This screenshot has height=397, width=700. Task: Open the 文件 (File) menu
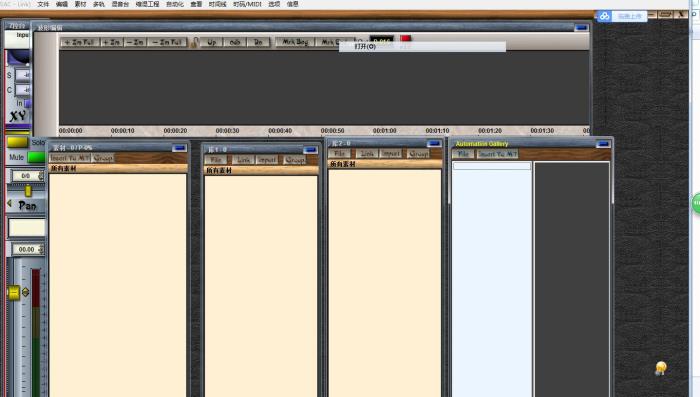point(43,4)
